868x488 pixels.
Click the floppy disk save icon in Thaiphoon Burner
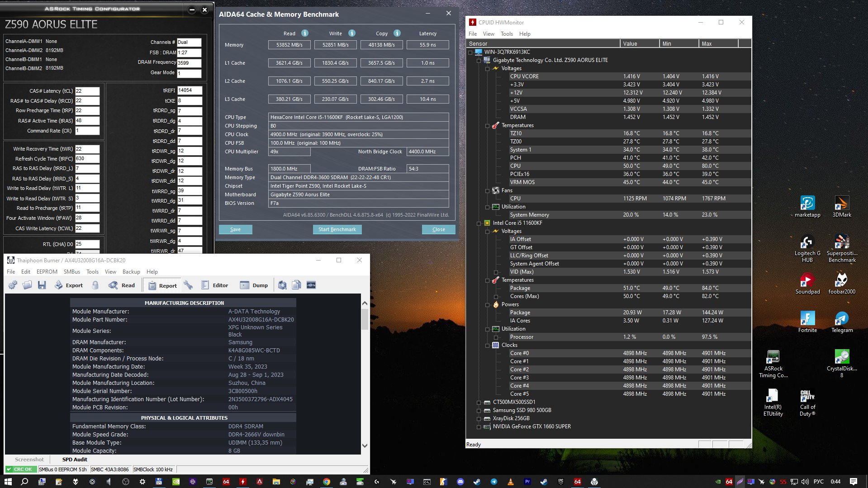coord(42,285)
